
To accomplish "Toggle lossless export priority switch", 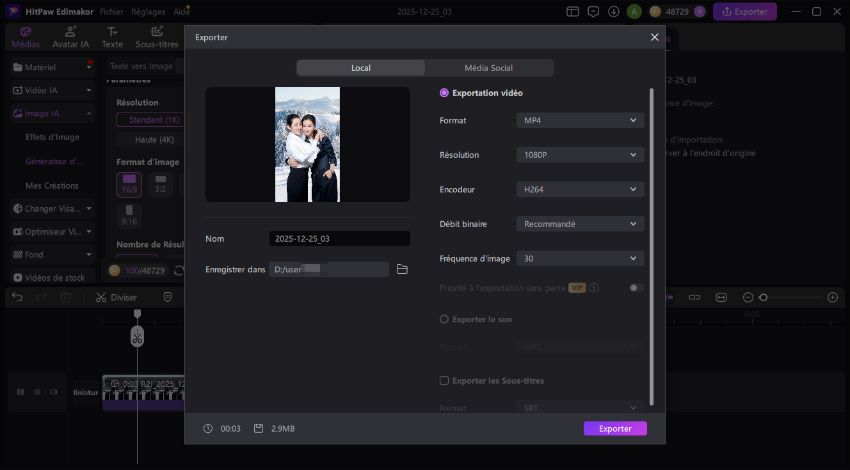I will (x=636, y=288).
